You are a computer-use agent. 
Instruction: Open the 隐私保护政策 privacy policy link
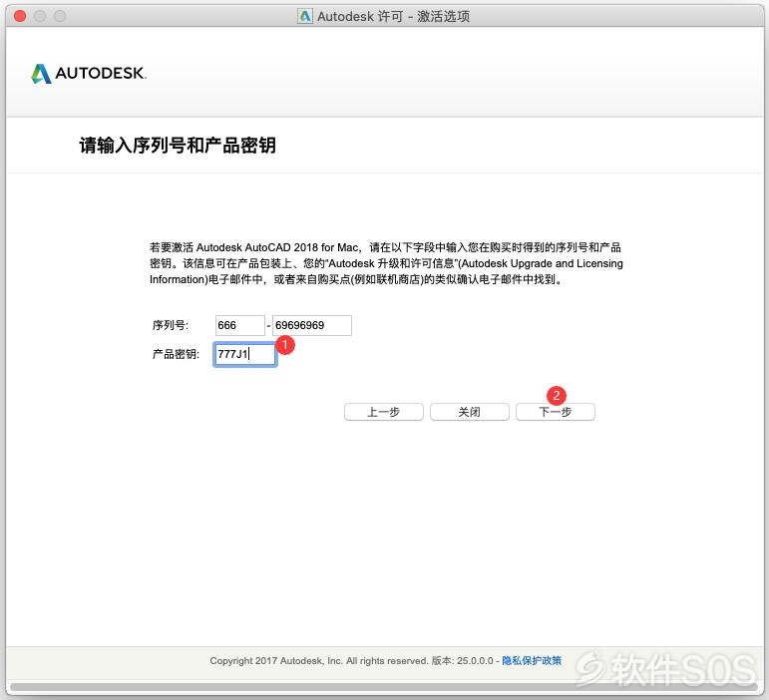532,661
